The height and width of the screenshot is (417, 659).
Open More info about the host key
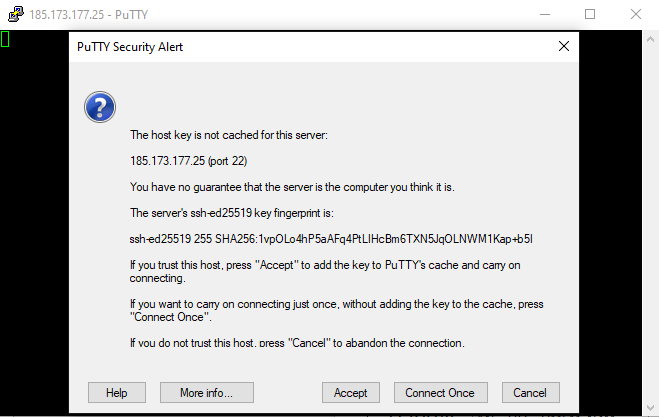206,393
